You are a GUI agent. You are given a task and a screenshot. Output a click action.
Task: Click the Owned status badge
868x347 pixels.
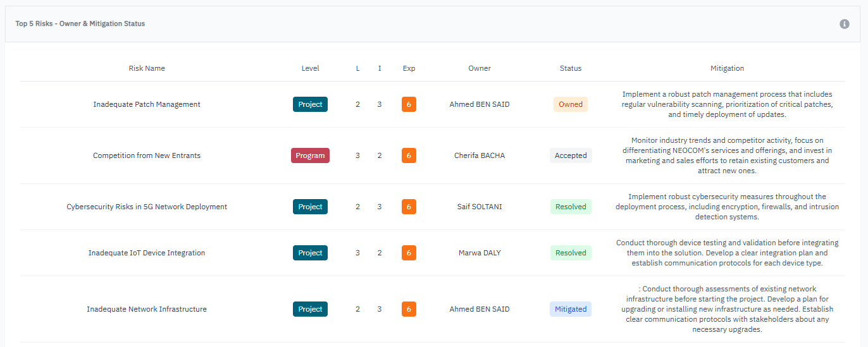[570, 104]
